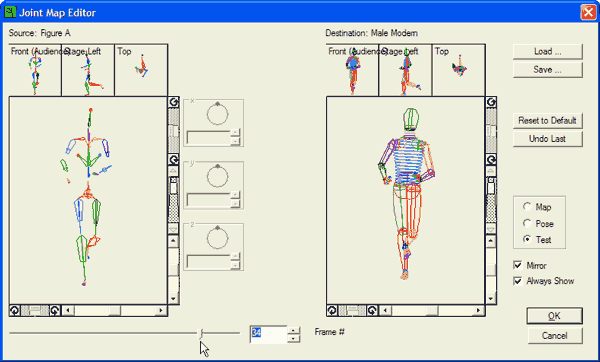The height and width of the screenshot is (362, 600).
Task: Click the zoom slider thumb right of Destination view
Action: (x=491, y=187)
